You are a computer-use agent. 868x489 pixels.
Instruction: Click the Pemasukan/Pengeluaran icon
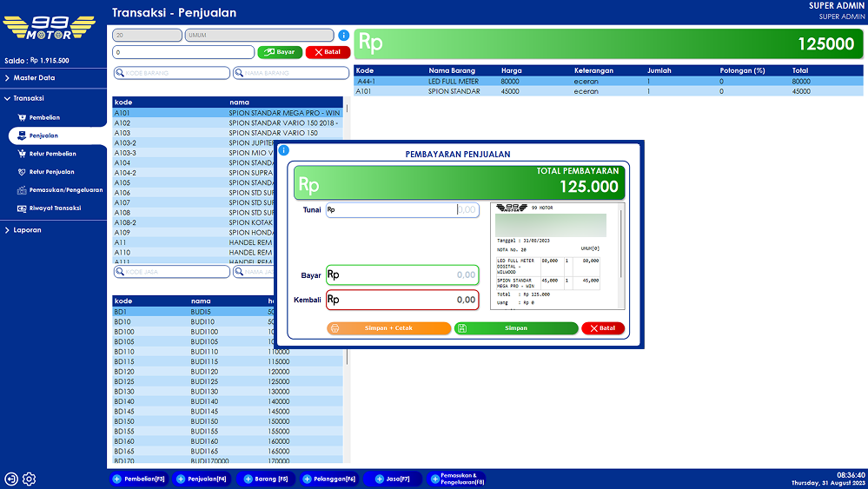click(22, 190)
